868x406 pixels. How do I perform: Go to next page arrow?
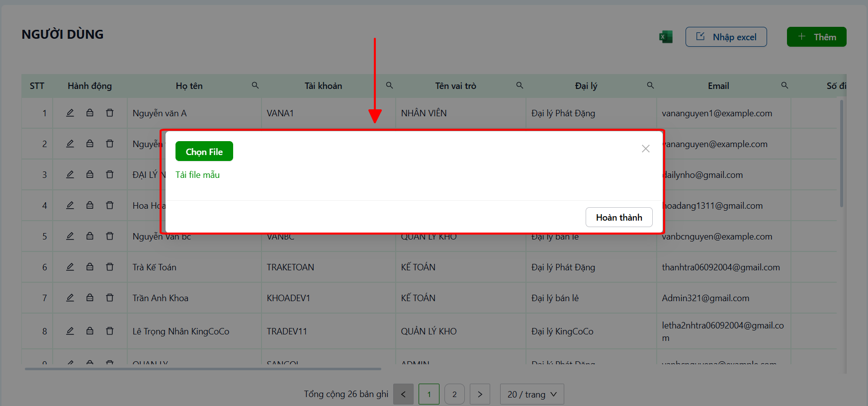pos(480,394)
